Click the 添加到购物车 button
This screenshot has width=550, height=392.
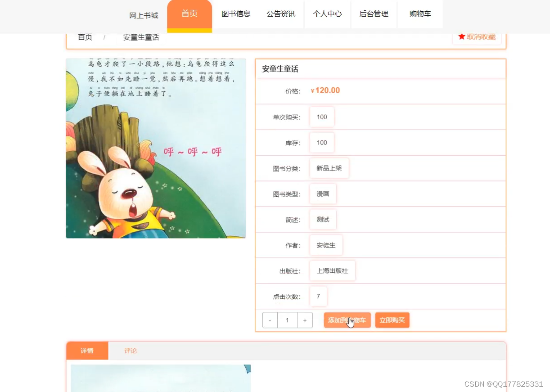[x=347, y=320]
